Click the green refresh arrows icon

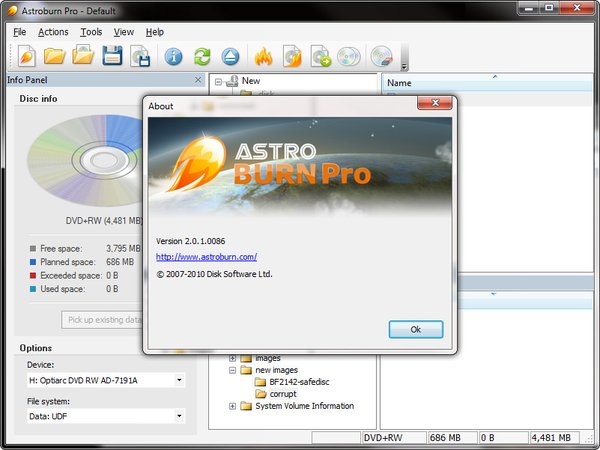click(x=203, y=57)
